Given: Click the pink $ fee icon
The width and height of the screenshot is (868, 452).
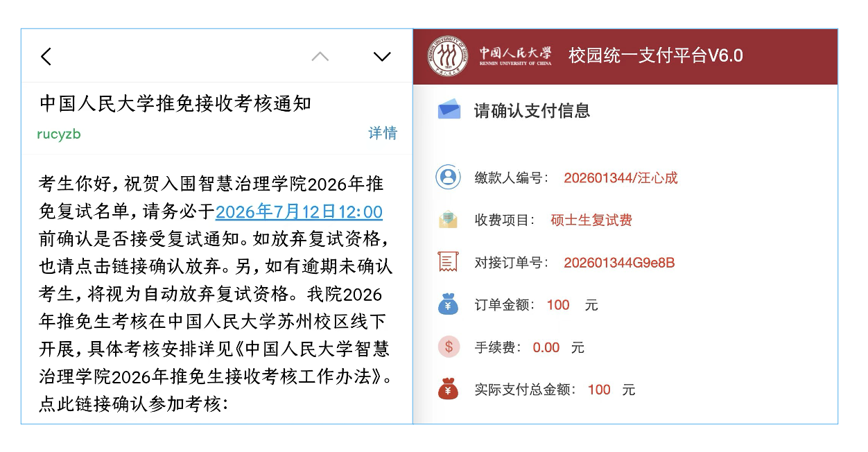Looking at the screenshot, I should (x=449, y=347).
